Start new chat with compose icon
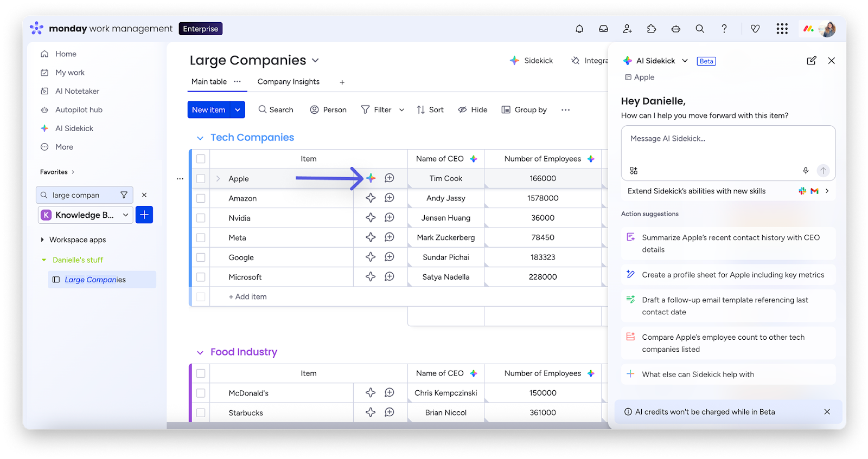The image size is (868, 459). point(812,61)
